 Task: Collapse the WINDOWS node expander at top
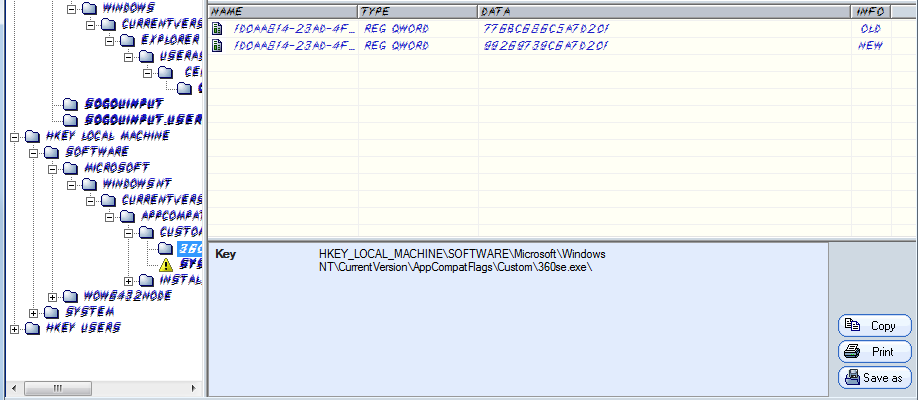click(71, 9)
